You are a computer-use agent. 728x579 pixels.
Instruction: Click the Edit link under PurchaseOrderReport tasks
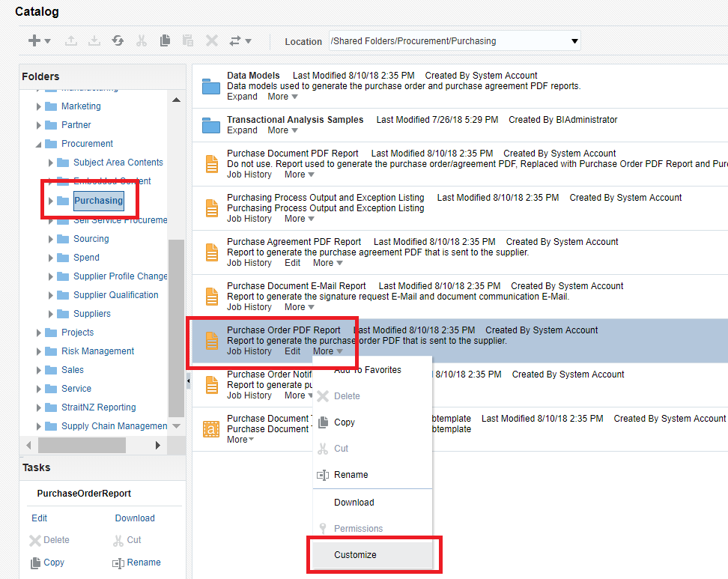pyautogui.click(x=39, y=518)
